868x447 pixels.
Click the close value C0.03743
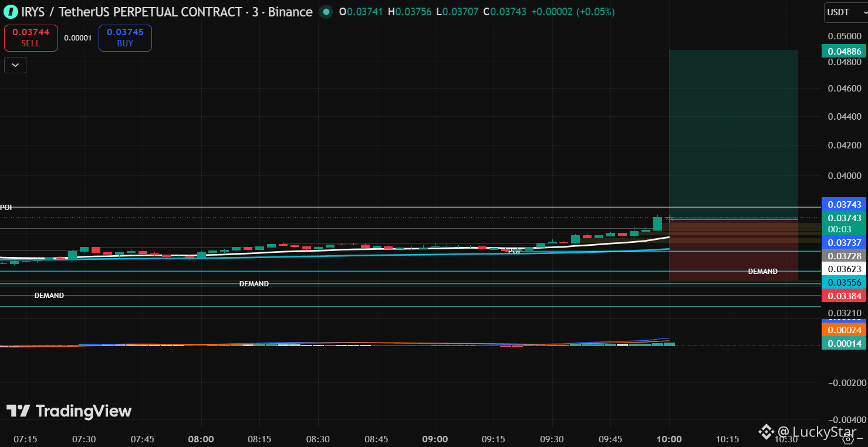(x=504, y=12)
